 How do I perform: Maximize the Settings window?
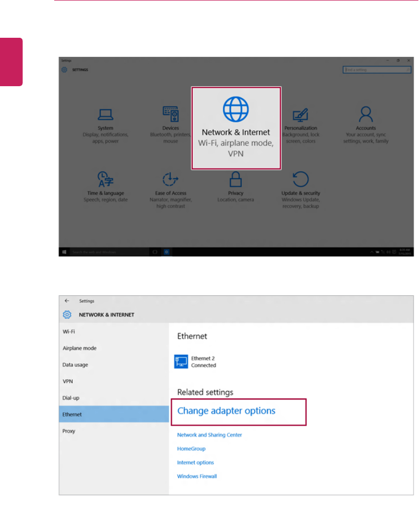pyautogui.click(x=398, y=61)
